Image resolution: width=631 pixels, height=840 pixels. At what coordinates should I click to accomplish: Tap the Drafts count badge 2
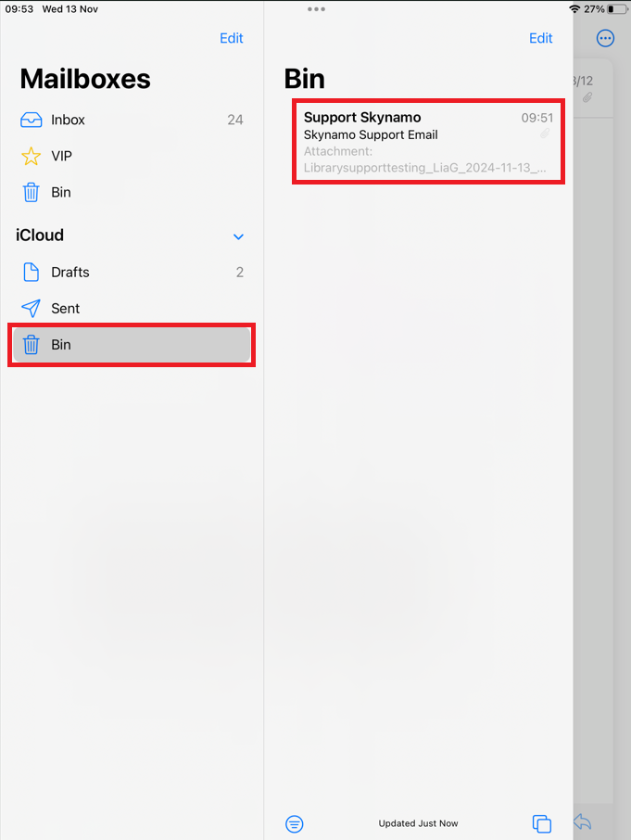point(239,272)
